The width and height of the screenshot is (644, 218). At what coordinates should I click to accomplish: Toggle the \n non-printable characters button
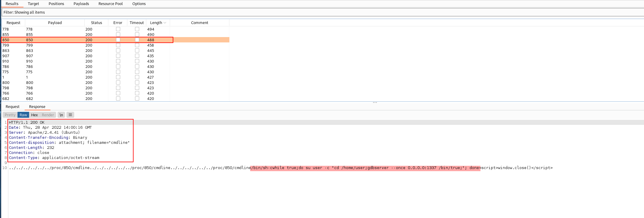click(x=61, y=115)
